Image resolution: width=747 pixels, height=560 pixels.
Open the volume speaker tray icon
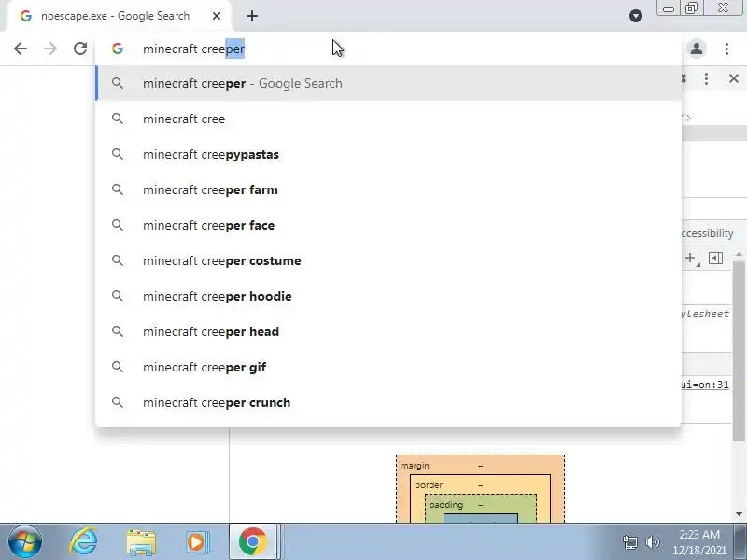[x=652, y=542]
